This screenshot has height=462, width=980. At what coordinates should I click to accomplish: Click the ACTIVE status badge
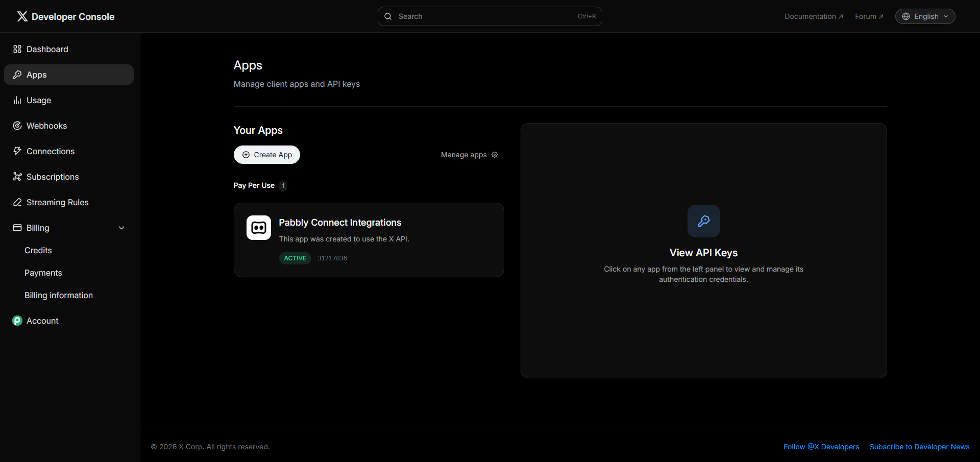[x=295, y=258]
